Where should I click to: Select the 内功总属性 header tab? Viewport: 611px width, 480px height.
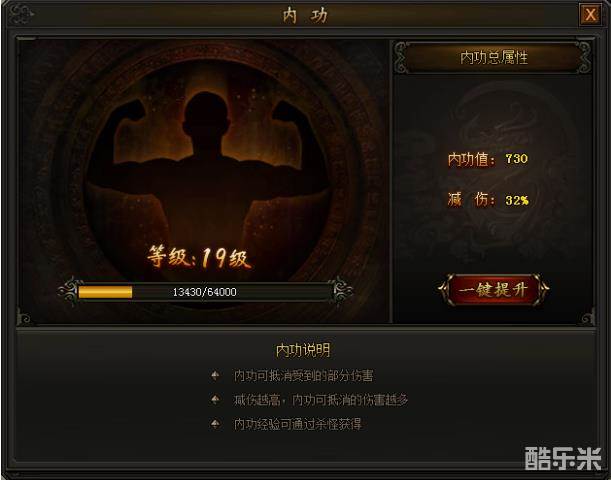click(x=493, y=57)
